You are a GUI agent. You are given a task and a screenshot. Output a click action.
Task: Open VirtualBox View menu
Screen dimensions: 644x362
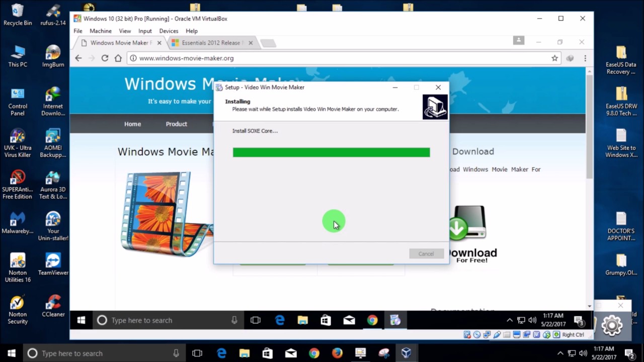point(125,31)
